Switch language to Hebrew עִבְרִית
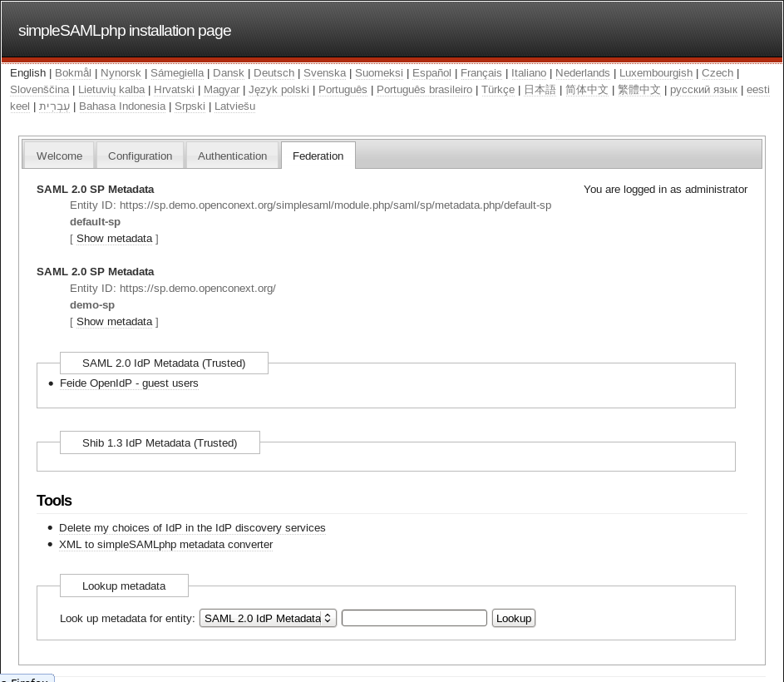Image resolution: width=784 pixels, height=682 pixels. [x=55, y=106]
